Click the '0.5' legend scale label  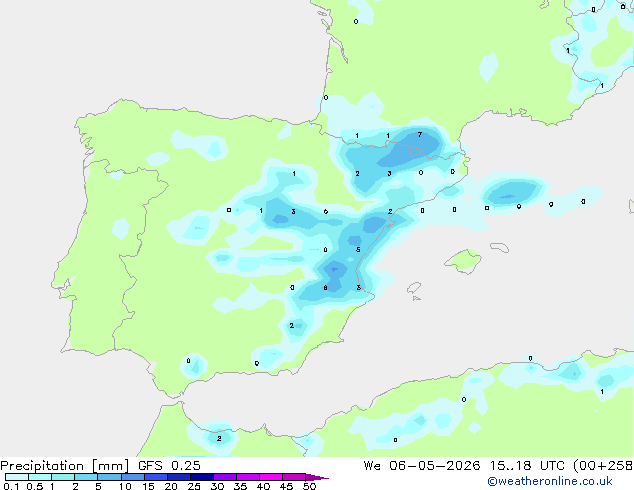(x=35, y=486)
